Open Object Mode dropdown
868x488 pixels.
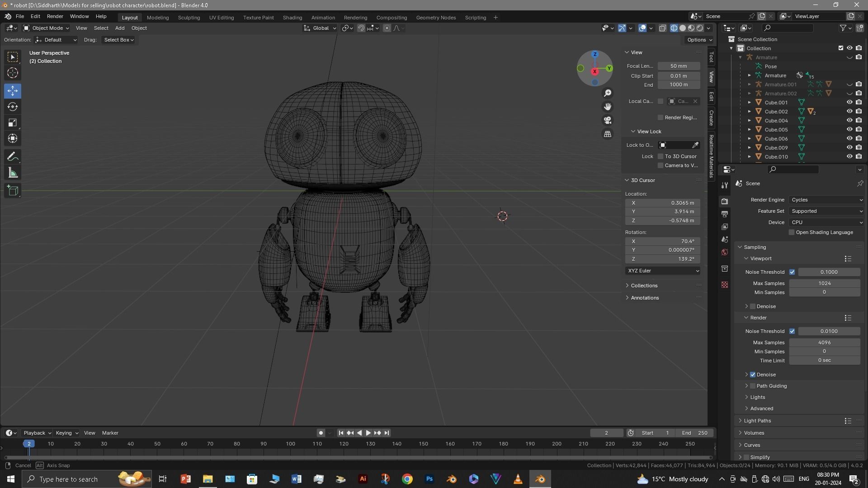coord(46,28)
